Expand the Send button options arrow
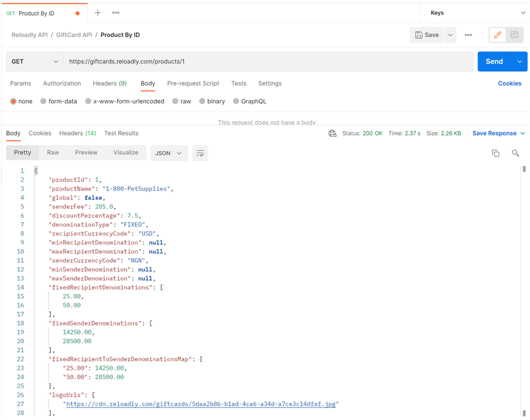The height and width of the screenshot is (420, 530). click(520, 62)
